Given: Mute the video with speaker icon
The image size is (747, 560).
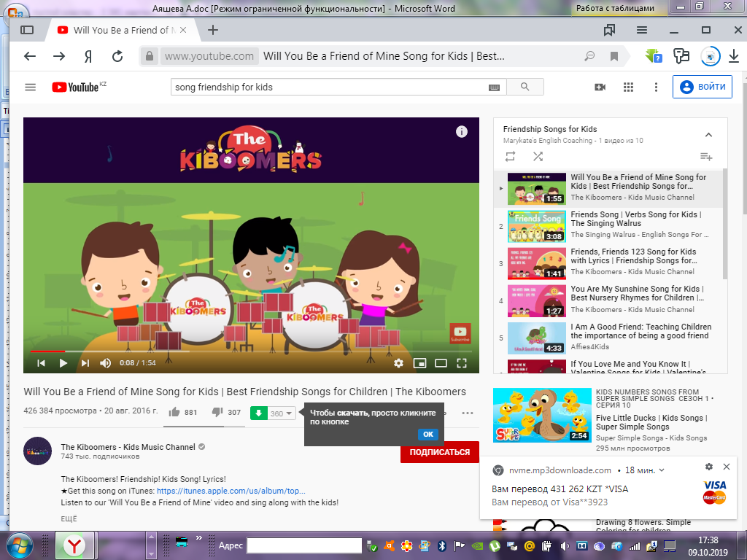Looking at the screenshot, I should coord(105,363).
